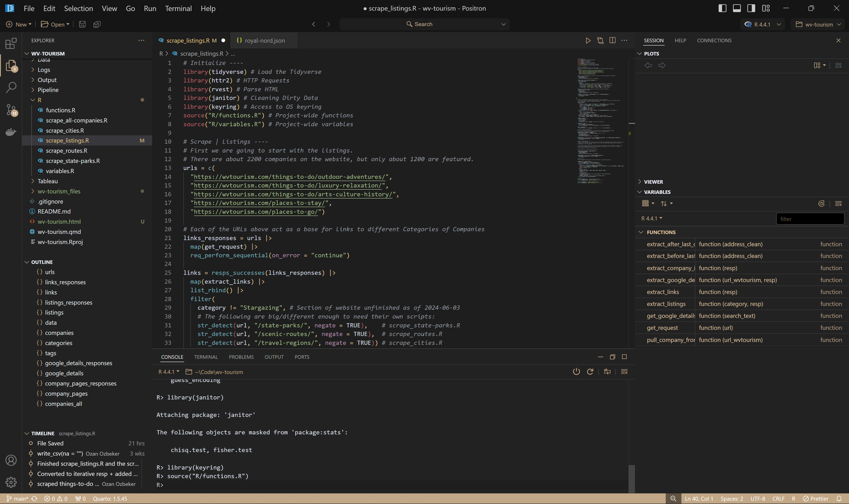Viewport: 849px width, 504px height.
Task: Split the editor to the right
Action: pyautogui.click(x=612, y=40)
